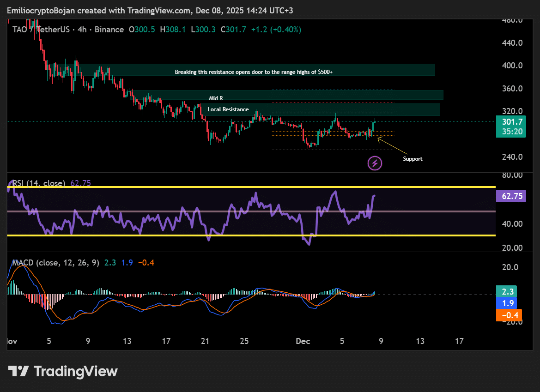Click the orange signal value -0.4

pyautogui.click(x=509, y=315)
